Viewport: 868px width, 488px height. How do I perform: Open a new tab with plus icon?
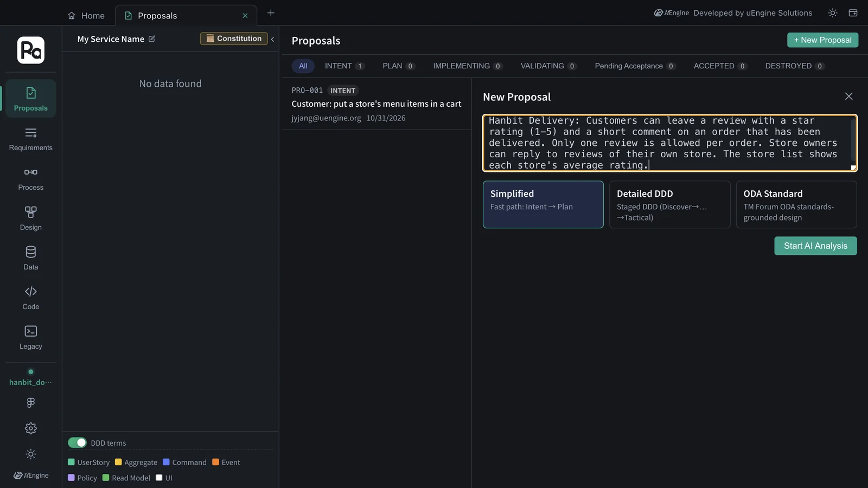pyautogui.click(x=271, y=13)
